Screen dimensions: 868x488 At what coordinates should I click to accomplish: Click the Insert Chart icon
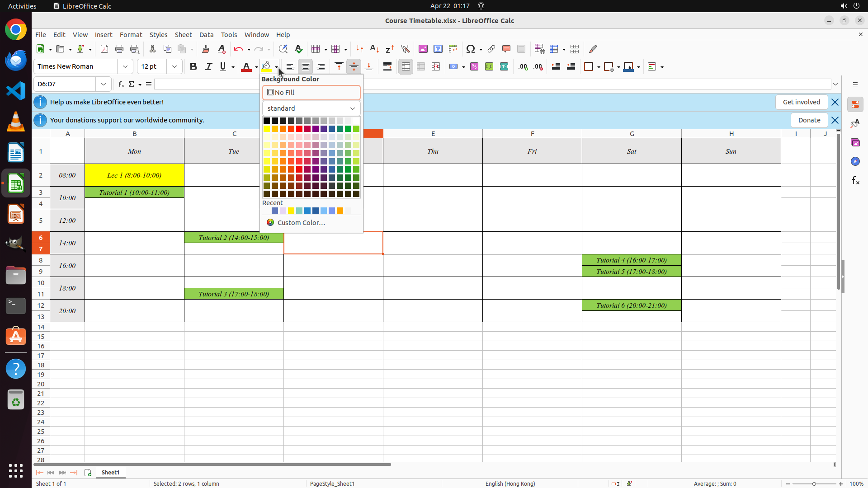[x=438, y=49]
